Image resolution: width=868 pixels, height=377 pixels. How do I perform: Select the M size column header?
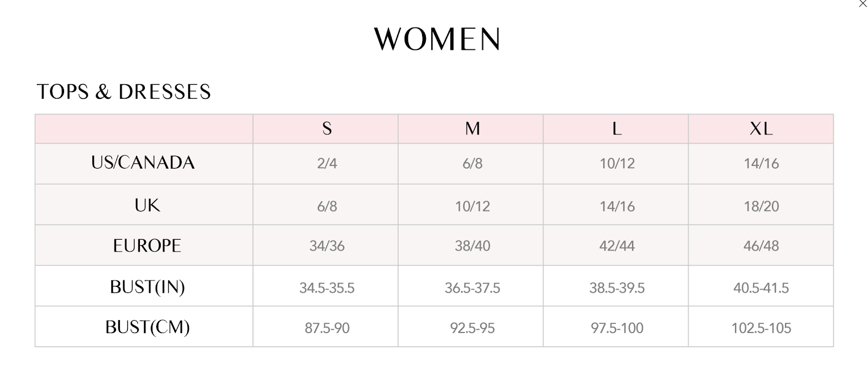click(x=472, y=129)
